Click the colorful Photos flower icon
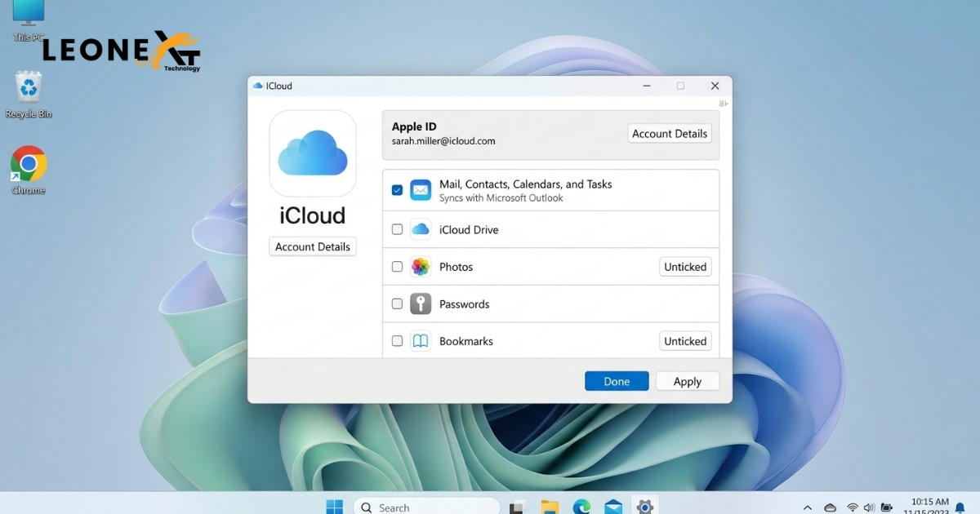 pyautogui.click(x=421, y=267)
